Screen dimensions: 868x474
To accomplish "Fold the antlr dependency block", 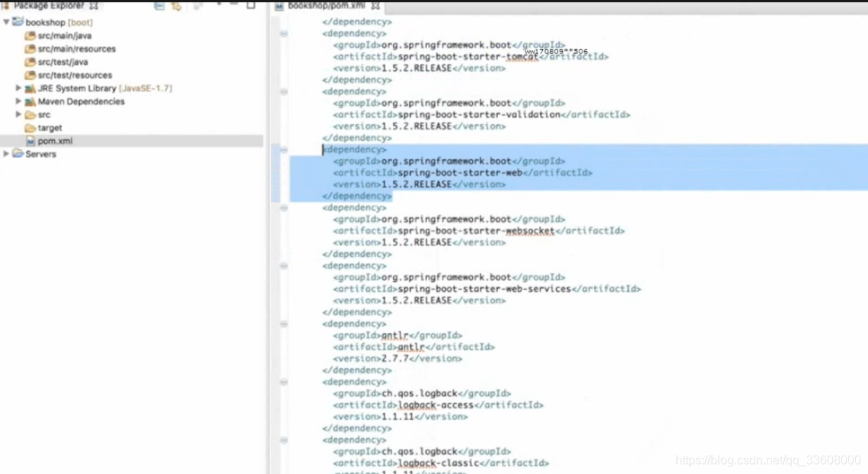I will (283, 324).
